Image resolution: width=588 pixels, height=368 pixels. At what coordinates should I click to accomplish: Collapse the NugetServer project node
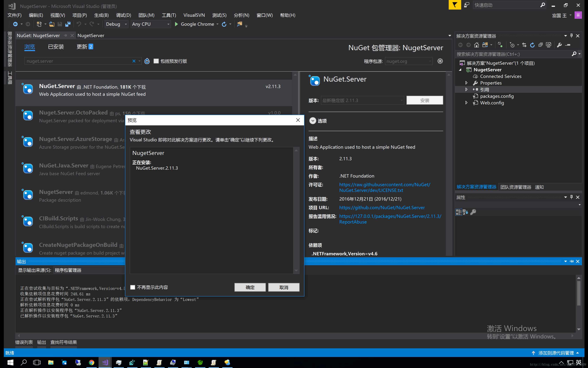[x=460, y=70]
